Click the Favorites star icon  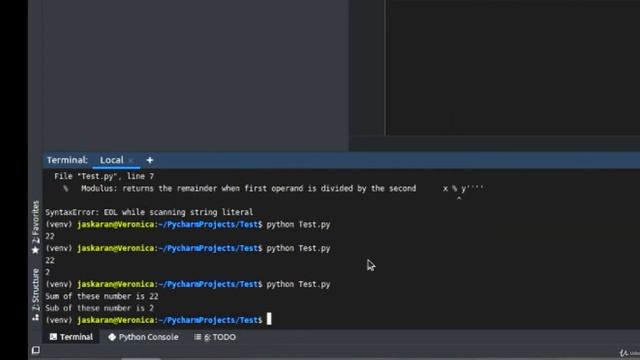[36, 250]
